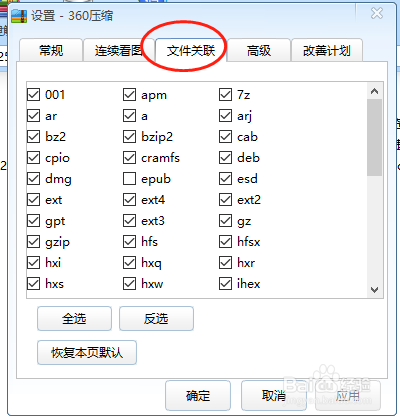Toggle the esd checkbox
The image size is (400, 418).
pyautogui.click(x=226, y=179)
